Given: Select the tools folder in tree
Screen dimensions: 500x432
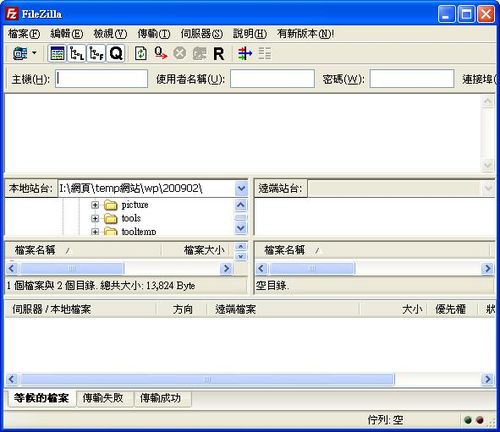Looking at the screenshot, I should 131,218.
